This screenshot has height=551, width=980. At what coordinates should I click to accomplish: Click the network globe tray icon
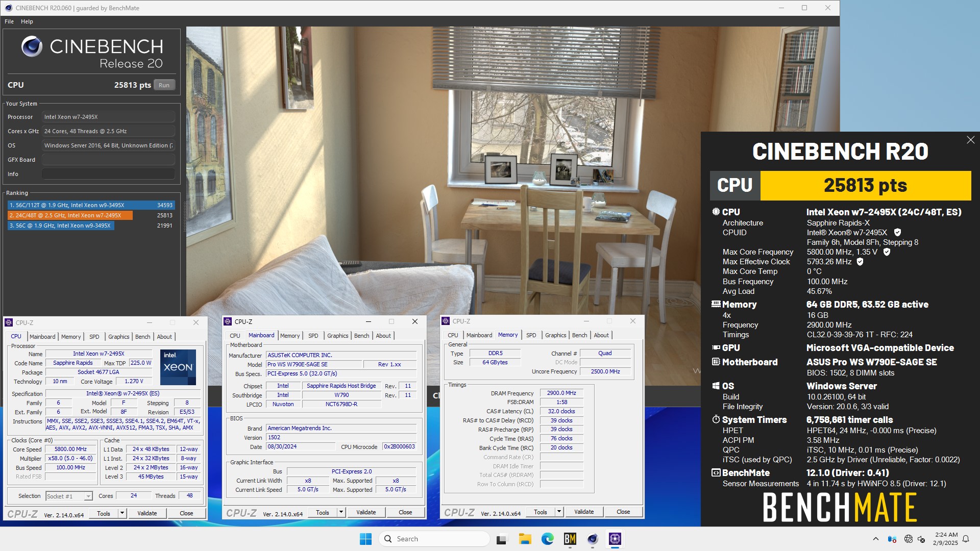[908, 539]
